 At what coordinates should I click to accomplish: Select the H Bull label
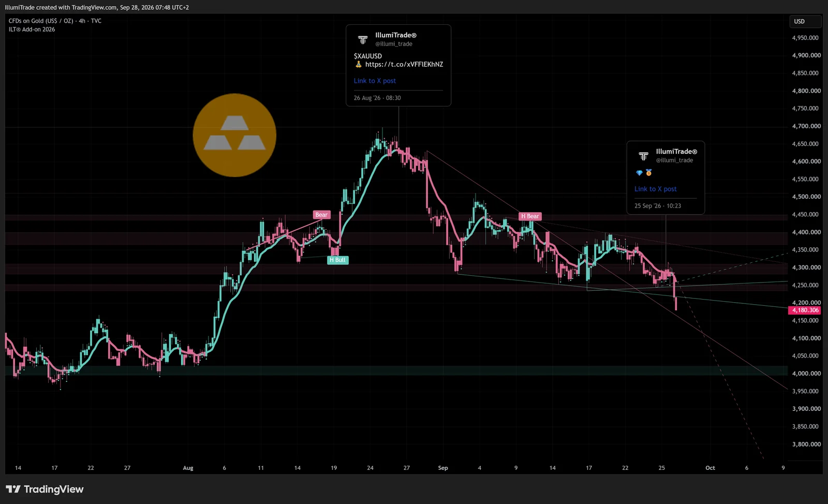[338, 260]
